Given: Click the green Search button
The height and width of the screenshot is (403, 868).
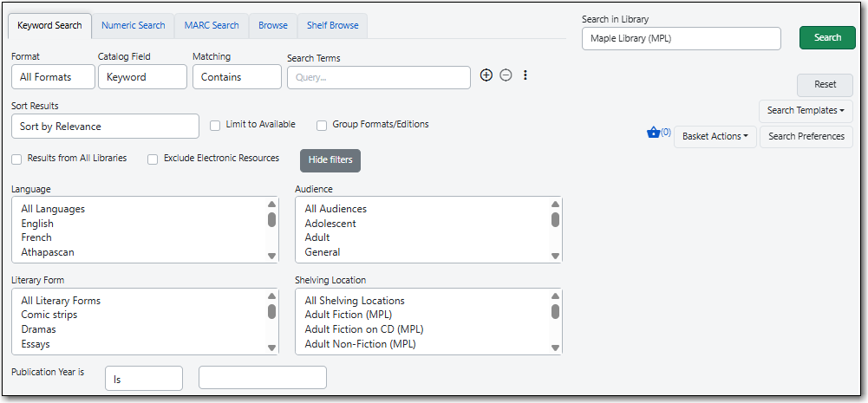Looking at the screenshot, I should [x=827, y=37].
